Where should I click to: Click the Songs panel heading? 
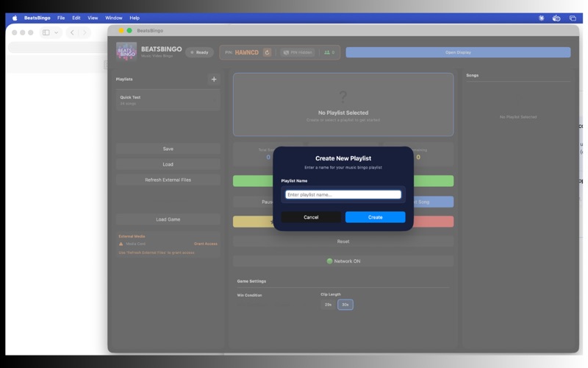472,75
